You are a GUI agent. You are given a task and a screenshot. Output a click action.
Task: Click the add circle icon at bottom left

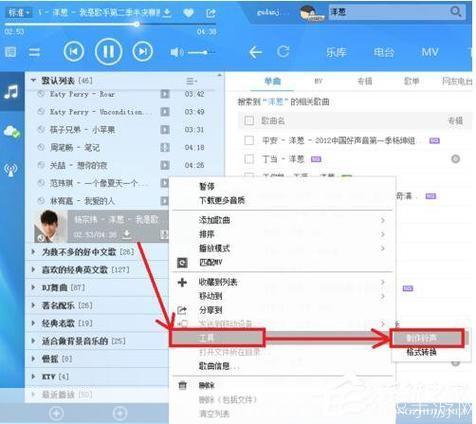pyautogui.click(x=56, y=414)
